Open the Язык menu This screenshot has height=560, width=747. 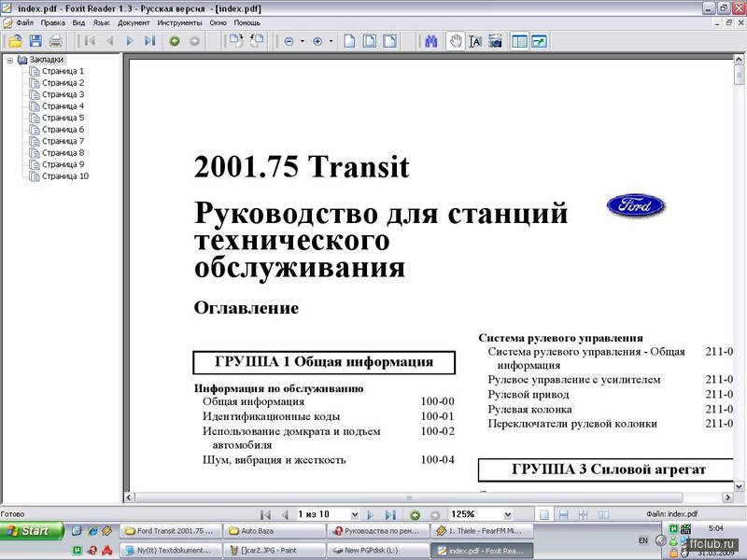pos(101,22)
